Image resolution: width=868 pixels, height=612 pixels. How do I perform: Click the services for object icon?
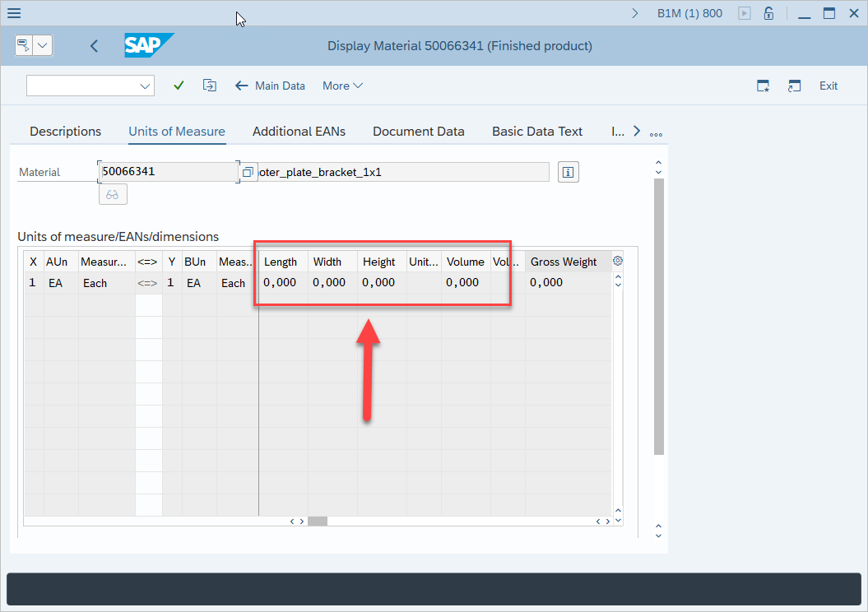[24, 45]
